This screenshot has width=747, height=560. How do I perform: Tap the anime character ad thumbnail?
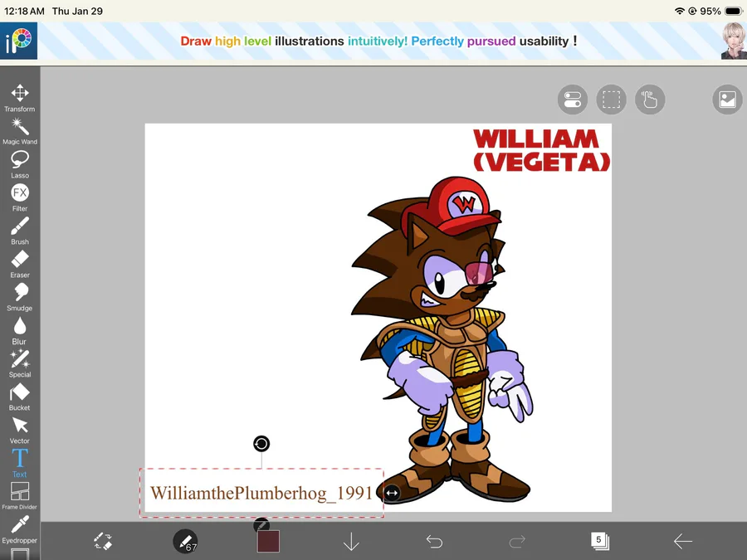click(734, 41)
